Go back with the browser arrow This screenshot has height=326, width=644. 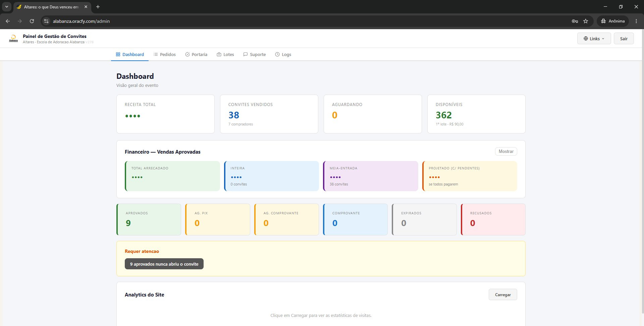pos(8,21)
